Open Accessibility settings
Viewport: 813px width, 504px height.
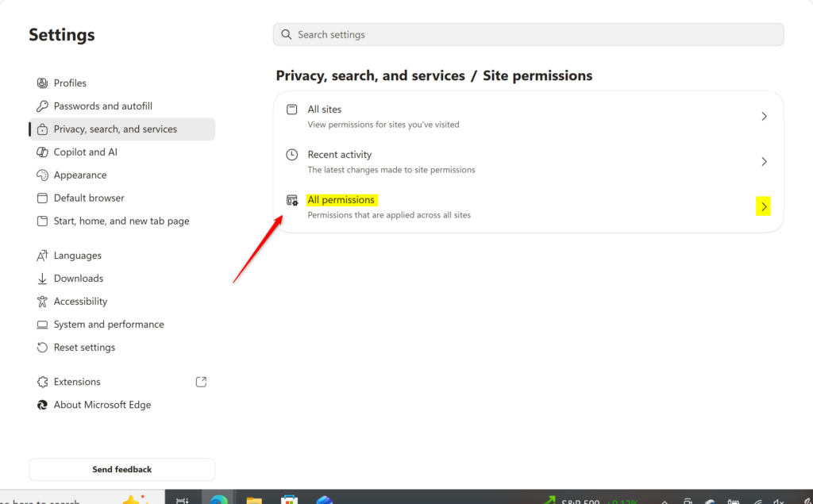[121, 302]
